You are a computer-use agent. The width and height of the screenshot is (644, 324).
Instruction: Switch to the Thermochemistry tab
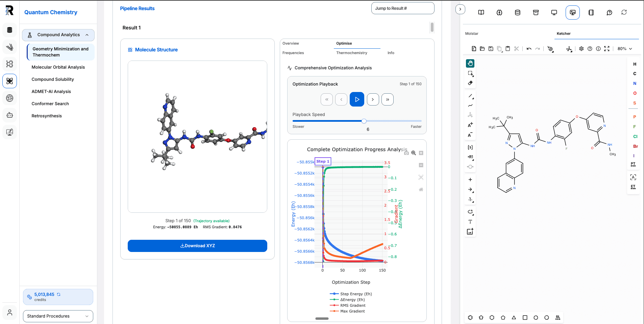coord(352,53)
